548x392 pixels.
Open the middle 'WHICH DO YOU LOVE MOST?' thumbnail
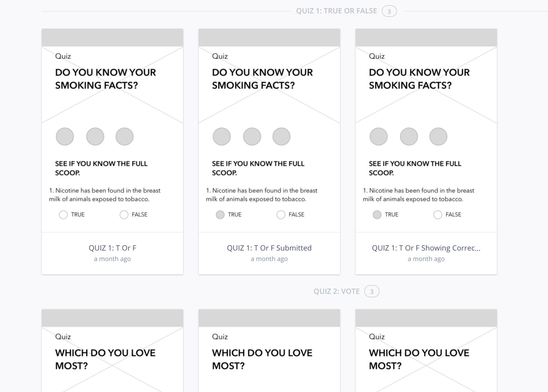[269, 350]
